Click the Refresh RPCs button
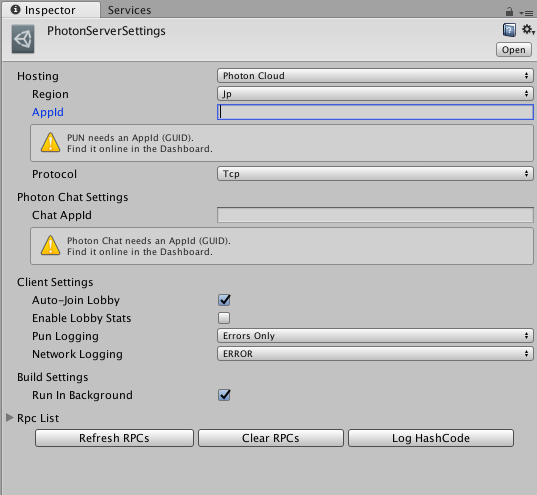Viewport: 537px width, 495px height. click(114, 438)
